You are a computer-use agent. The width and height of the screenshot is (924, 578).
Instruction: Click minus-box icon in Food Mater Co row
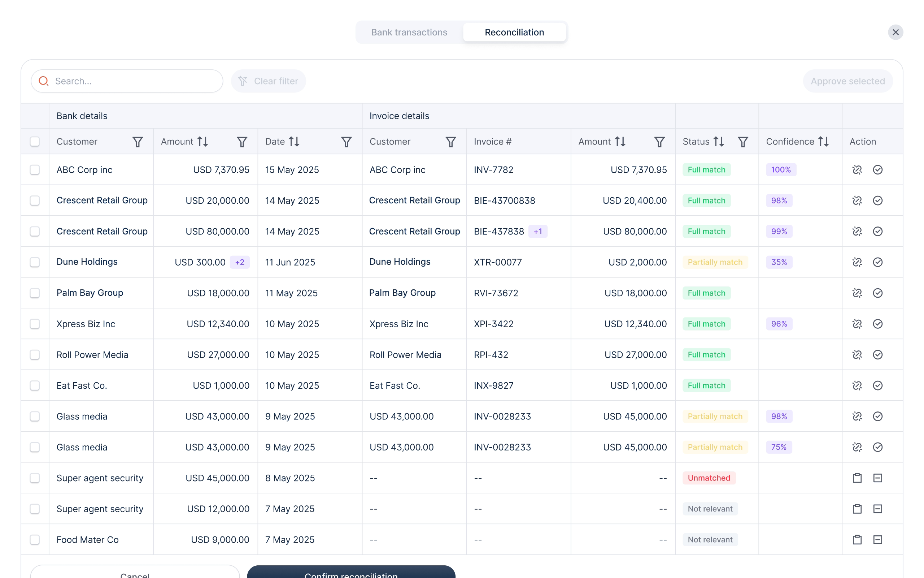tap(877, 540)
